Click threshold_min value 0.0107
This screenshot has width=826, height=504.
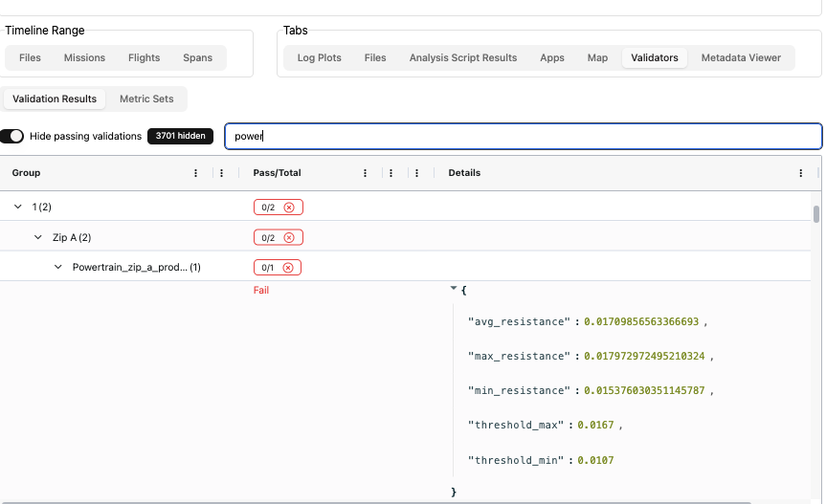[x=595, y=460]
